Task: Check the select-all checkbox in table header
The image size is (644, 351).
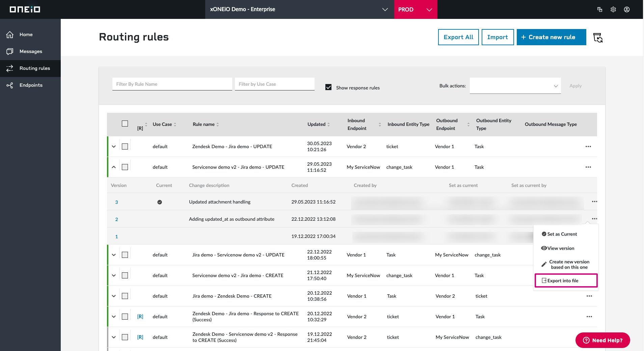Action: click(x=125, y=124)
